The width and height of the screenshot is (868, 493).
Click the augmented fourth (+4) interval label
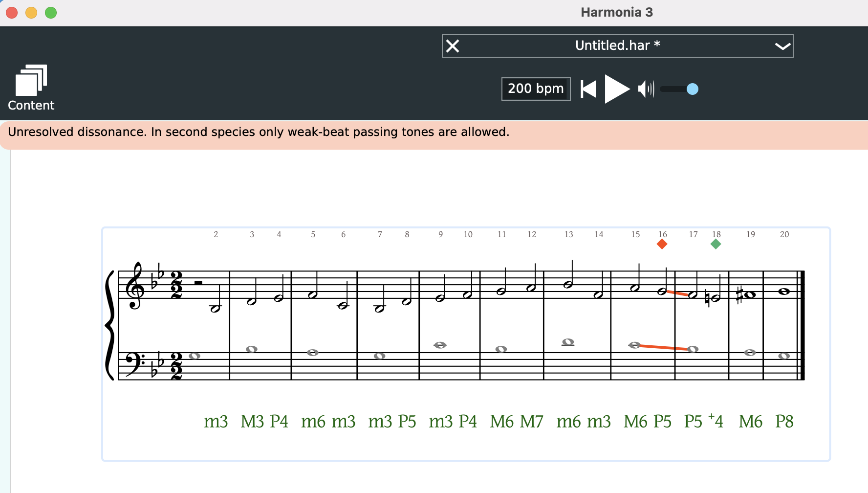(x=716, y=422)
